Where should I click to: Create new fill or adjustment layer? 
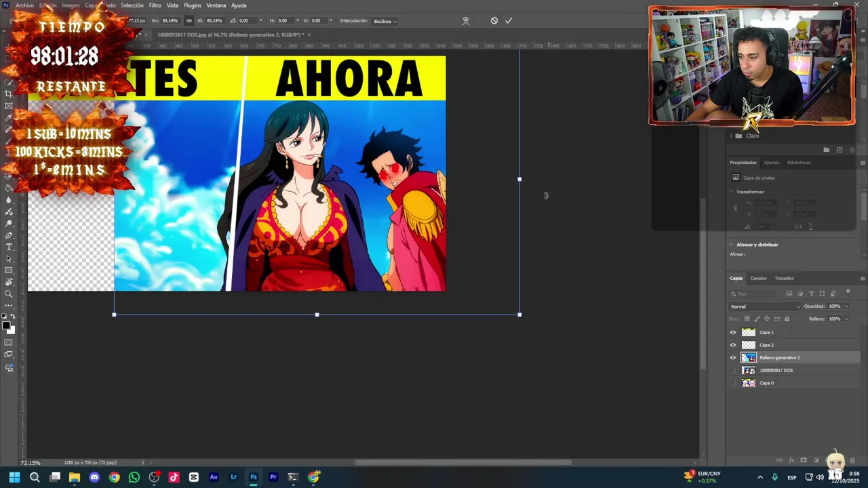816,461
